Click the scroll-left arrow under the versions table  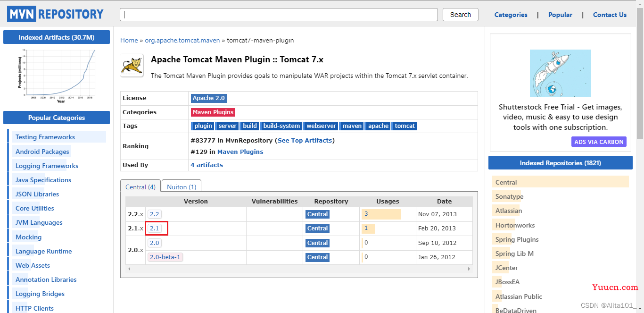pos(129,269)
